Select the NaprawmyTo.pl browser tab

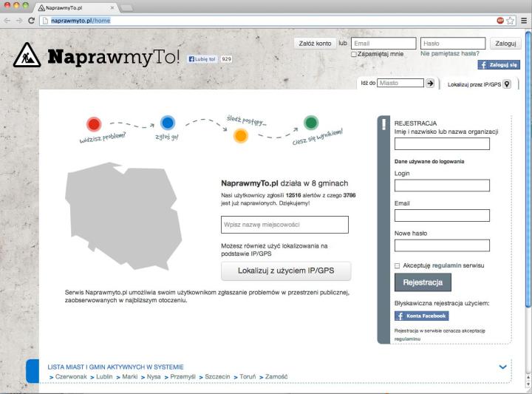(72, 7)
